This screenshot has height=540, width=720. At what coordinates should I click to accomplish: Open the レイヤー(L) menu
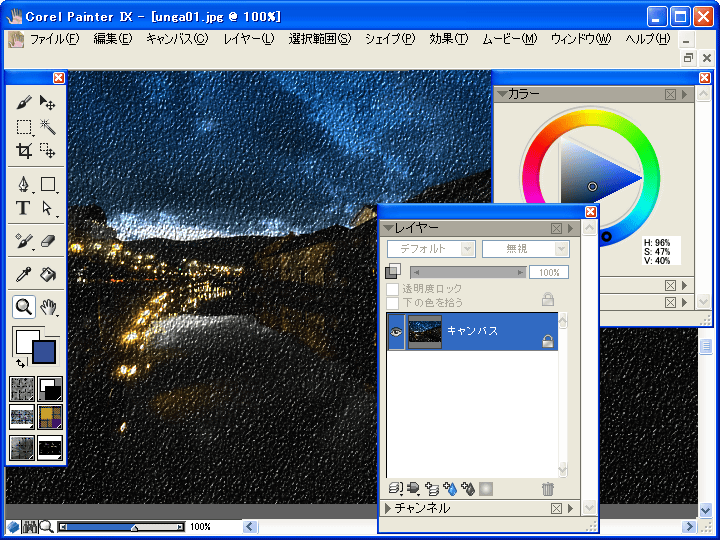tap(248, 39)
